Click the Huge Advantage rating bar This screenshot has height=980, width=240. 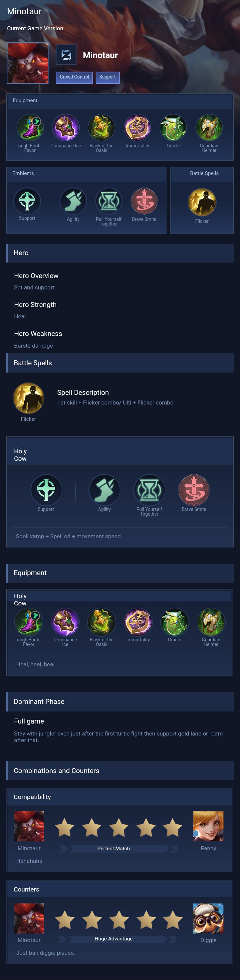point(114,938)
